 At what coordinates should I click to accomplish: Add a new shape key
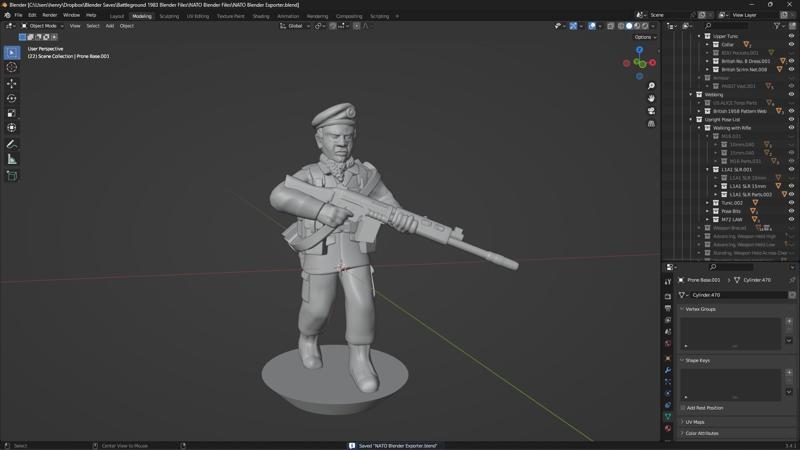(x=789, y=372)
